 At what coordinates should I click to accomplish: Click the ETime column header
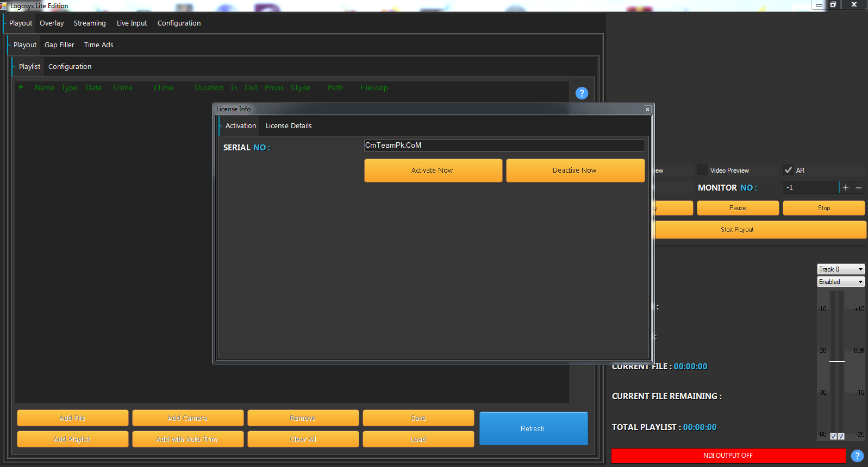[164, 88]
